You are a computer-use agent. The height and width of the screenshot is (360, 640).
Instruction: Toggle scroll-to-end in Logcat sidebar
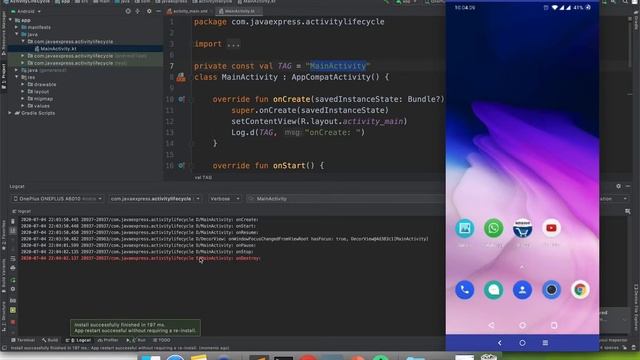(13, 231)
